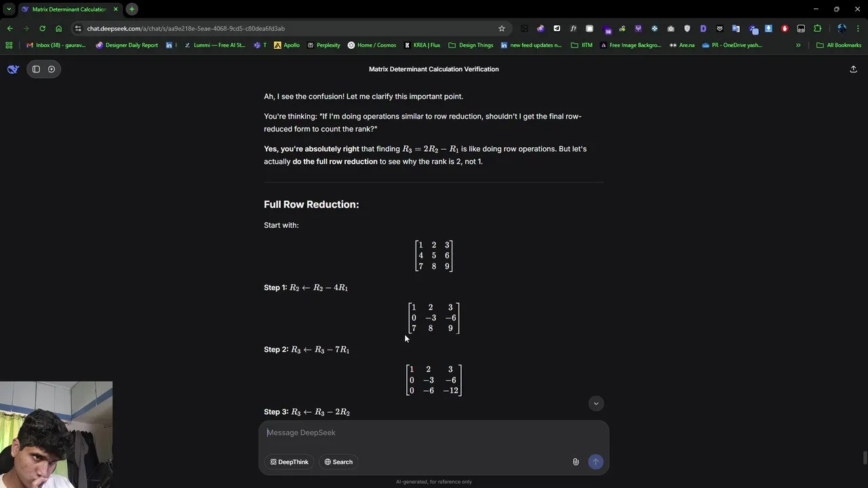Enable the Search toggle
The image size is (868, 488).
click(x=338, y=462)
